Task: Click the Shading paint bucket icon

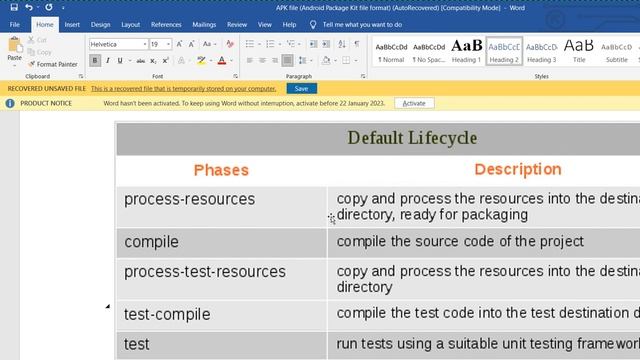Action: coord(326,61)
